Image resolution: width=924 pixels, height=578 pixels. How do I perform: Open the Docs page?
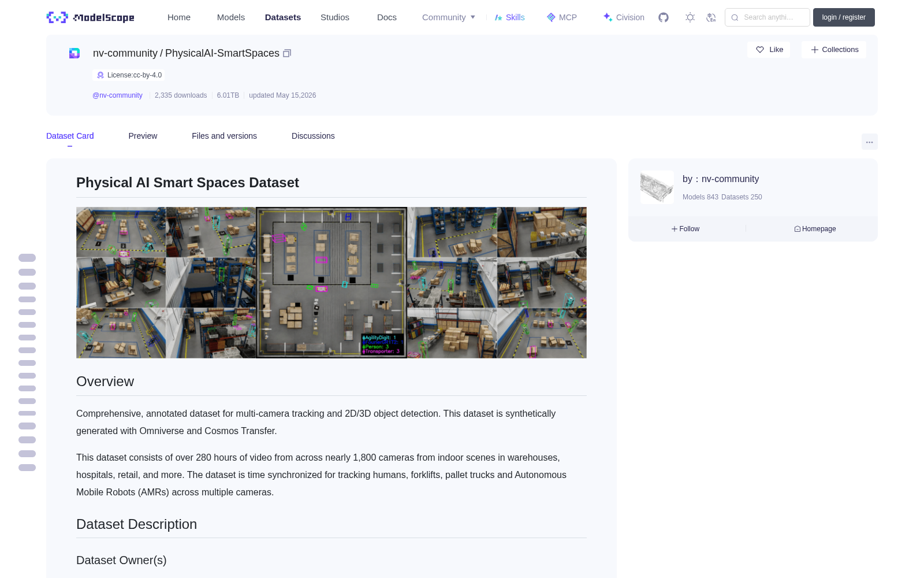[x=387, y=17]
